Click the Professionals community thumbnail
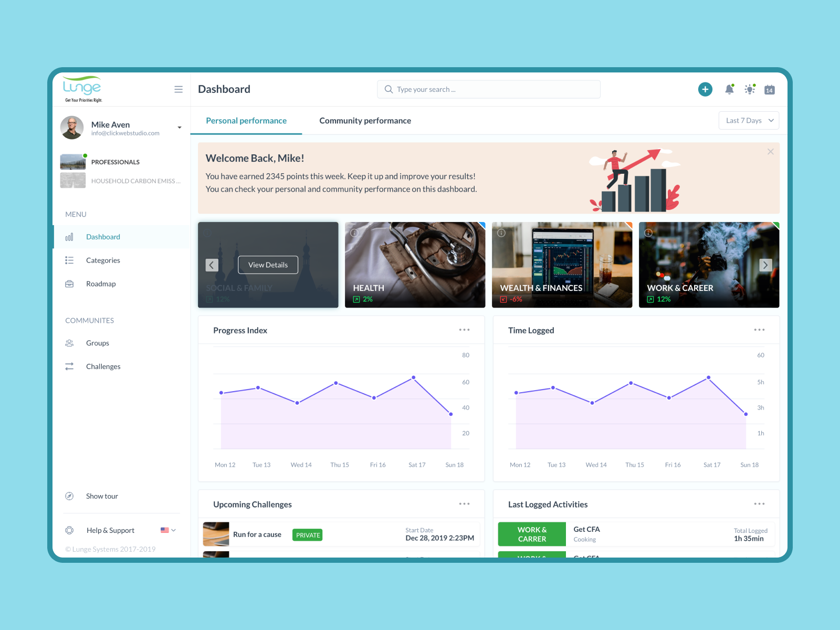 (73, 162)
